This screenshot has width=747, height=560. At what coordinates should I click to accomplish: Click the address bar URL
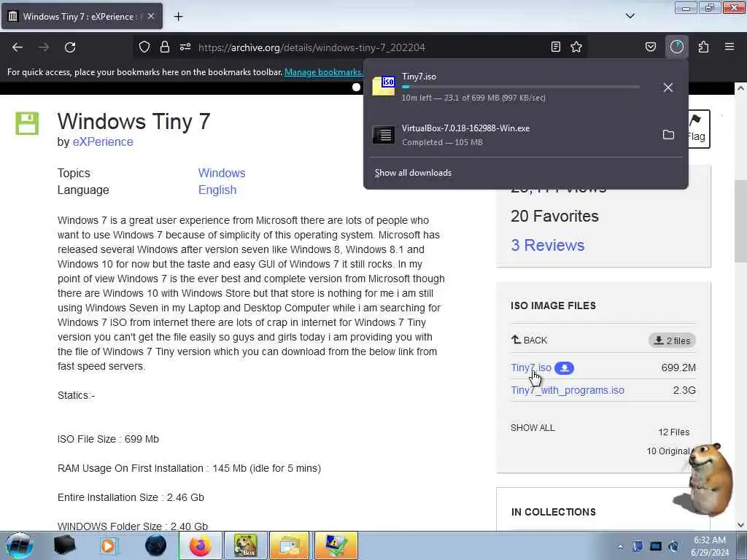[x=311, y=47]
